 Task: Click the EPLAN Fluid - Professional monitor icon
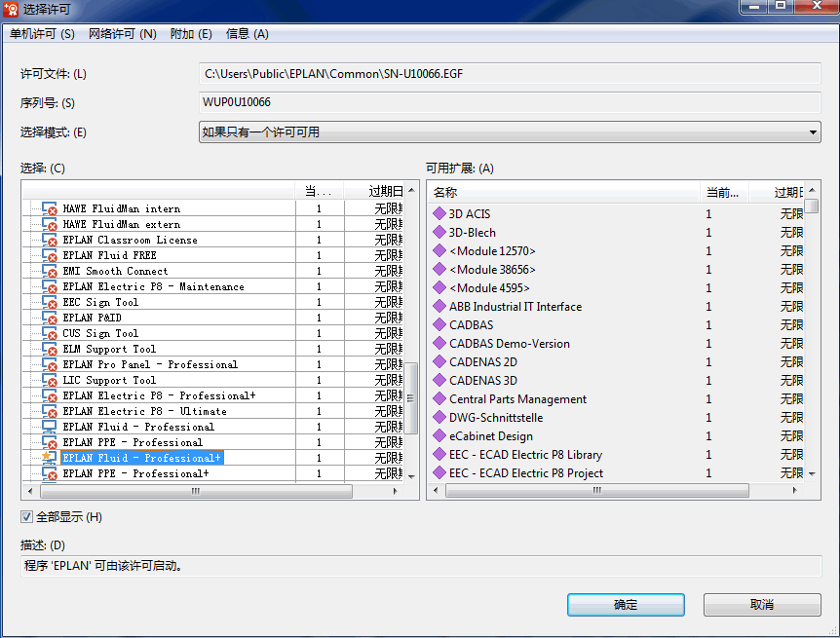50,427
